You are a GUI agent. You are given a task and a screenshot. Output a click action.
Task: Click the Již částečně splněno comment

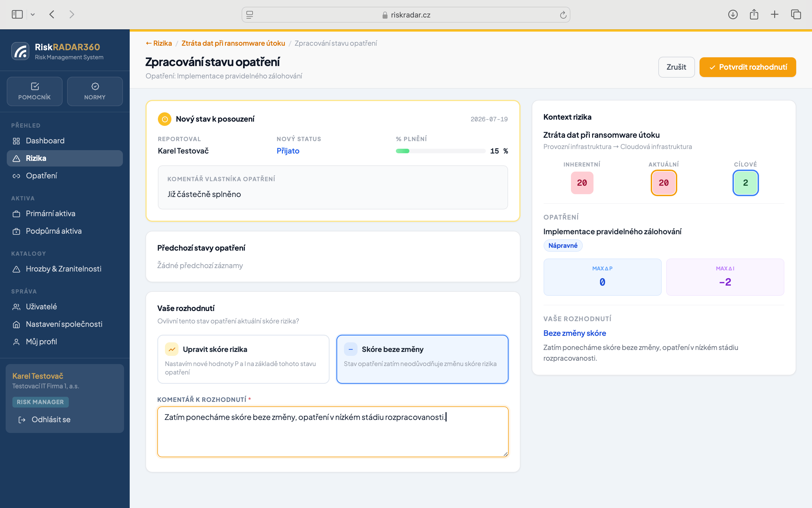pyautogui.click(x=204, y=194)
